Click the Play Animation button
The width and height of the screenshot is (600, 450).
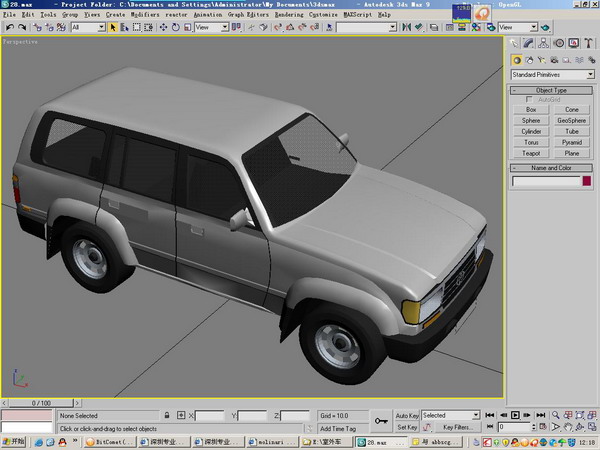point(515,415)
